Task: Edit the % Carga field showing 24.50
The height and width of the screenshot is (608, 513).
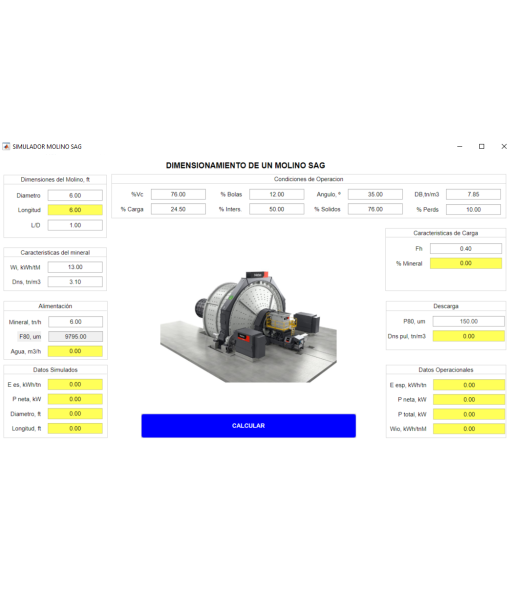Action: (x=178, y=209)
